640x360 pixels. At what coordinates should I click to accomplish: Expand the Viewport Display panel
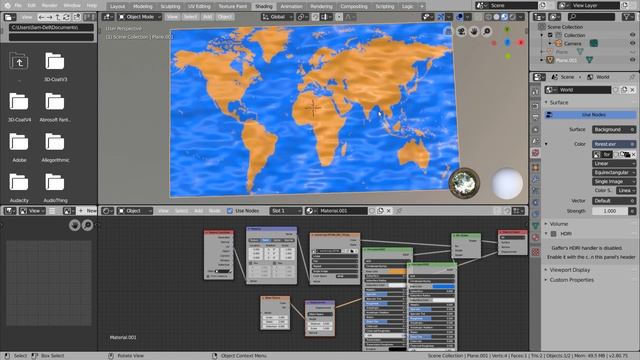pos(569,270)
